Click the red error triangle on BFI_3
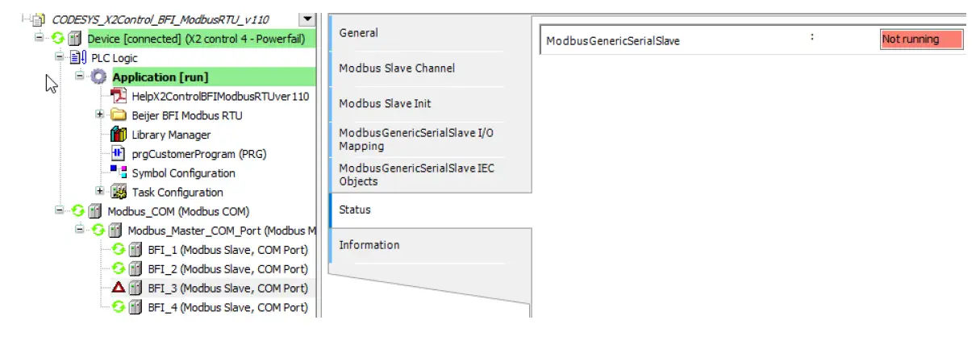 [119, 288]
